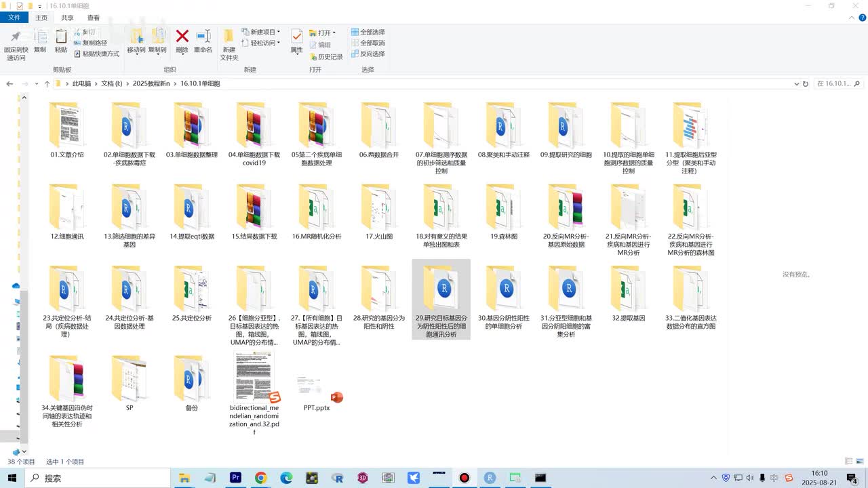This screenshot has width=868, height=488.
Task: Invert the selection with 反向选择
Action: click(x=368, y=54)
